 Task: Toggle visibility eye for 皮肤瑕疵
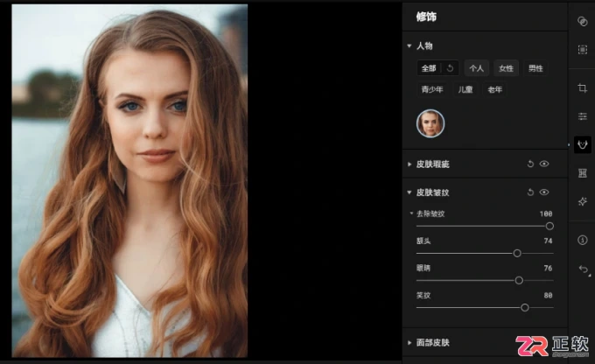tap(544, 164)
